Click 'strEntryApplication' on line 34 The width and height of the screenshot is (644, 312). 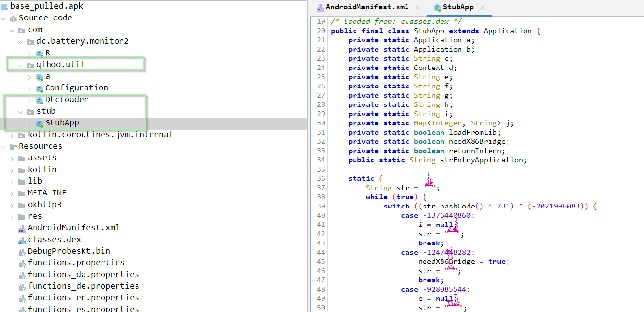[481, 160]
